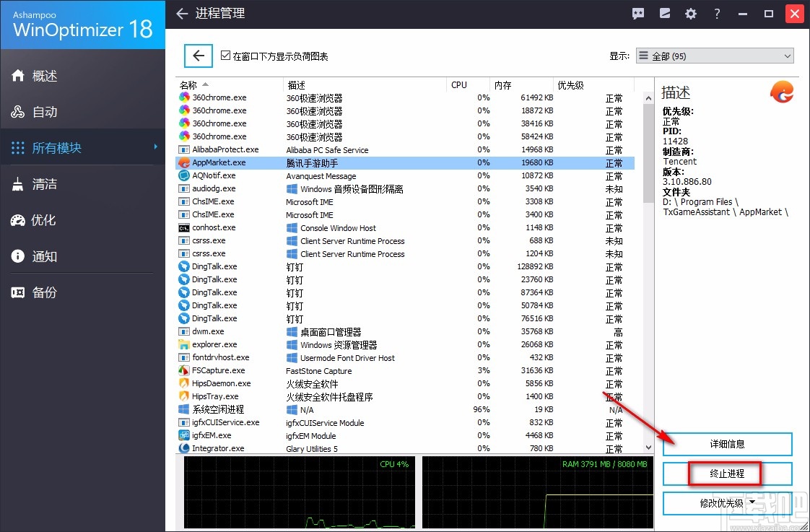The height and width of the screenshot is (532, 810).
Task: Click the back arrow in title bar
Action: [182, 14]
